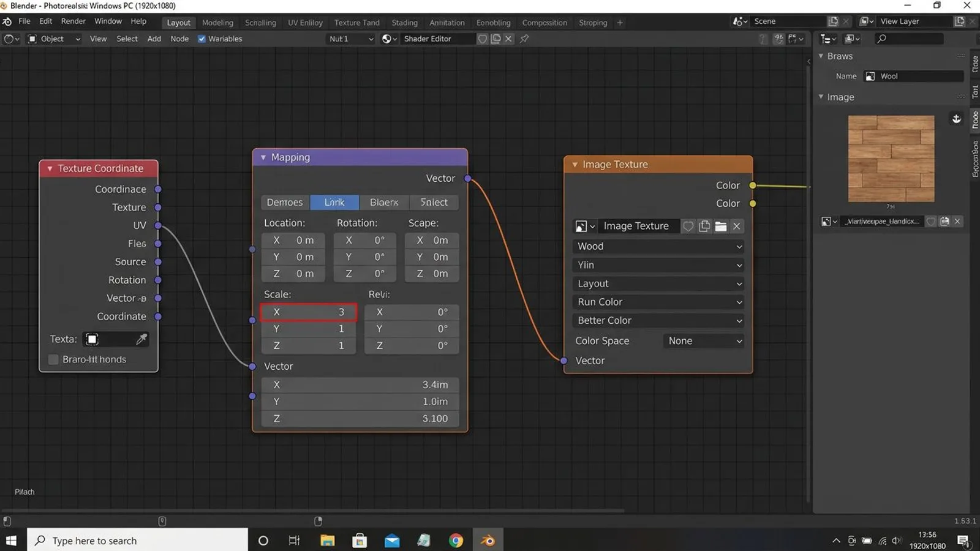Click the fake user shield icon in Image Texture node
This screenshot has height=551, width=980.
688,227
